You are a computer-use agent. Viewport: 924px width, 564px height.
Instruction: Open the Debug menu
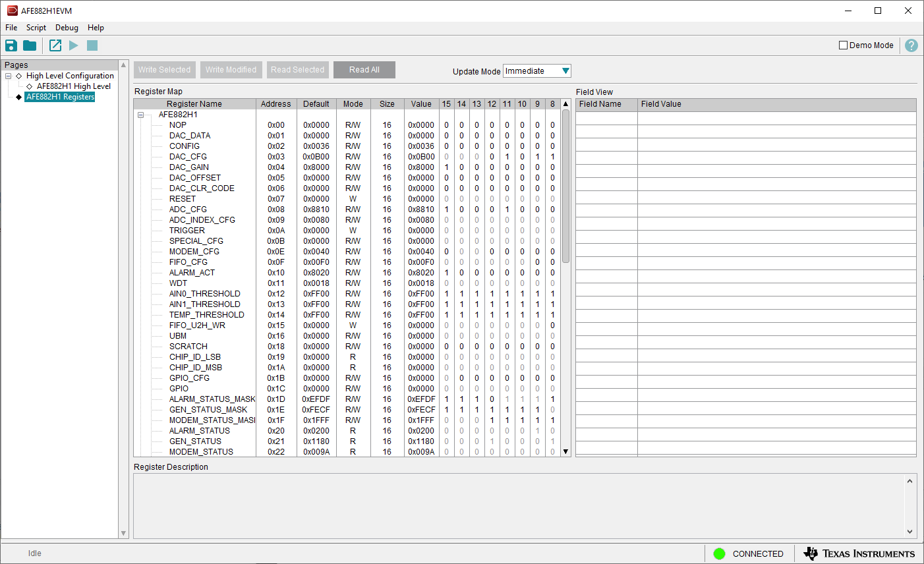[x=67, y=28]
